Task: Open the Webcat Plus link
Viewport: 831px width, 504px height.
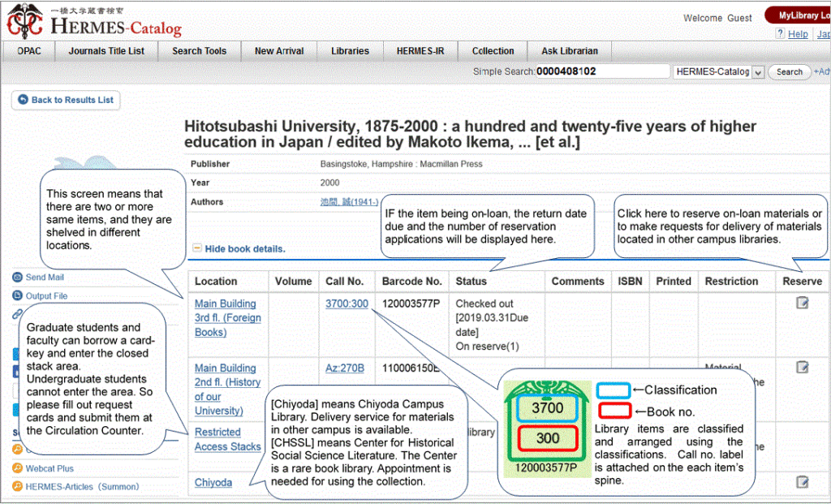Action: point(50,468)
